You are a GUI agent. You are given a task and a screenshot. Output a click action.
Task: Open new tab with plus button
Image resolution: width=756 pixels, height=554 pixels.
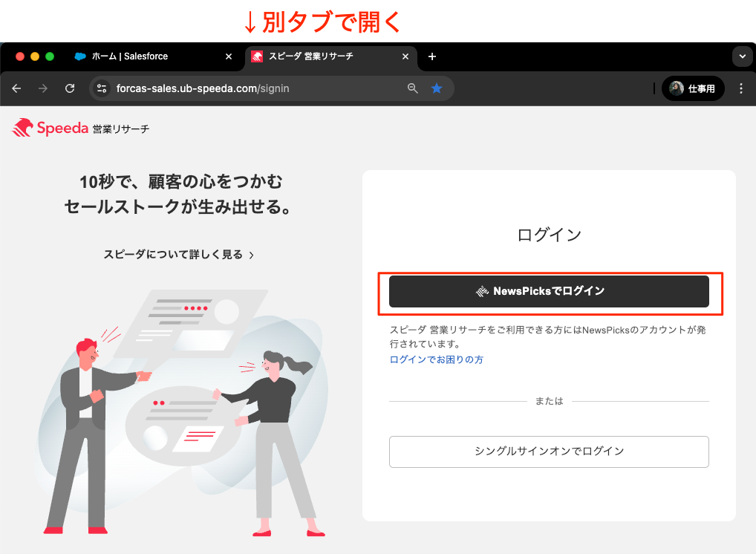[x=432, y=56]
